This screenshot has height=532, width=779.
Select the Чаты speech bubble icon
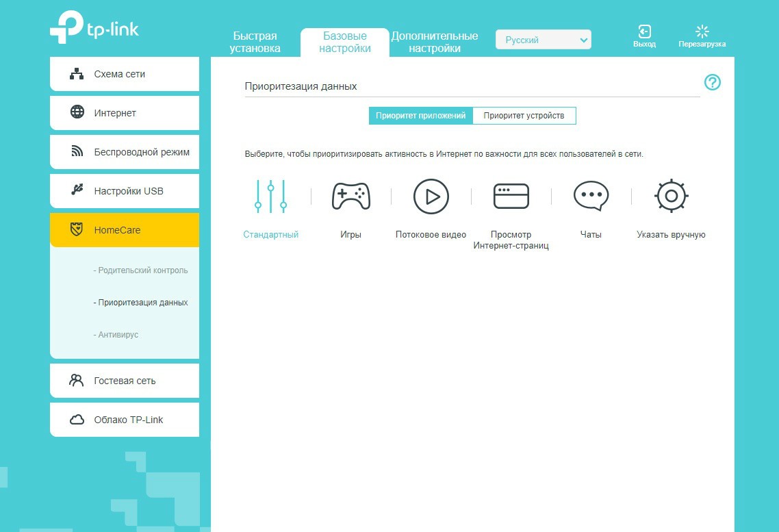[x=591, y=197]
